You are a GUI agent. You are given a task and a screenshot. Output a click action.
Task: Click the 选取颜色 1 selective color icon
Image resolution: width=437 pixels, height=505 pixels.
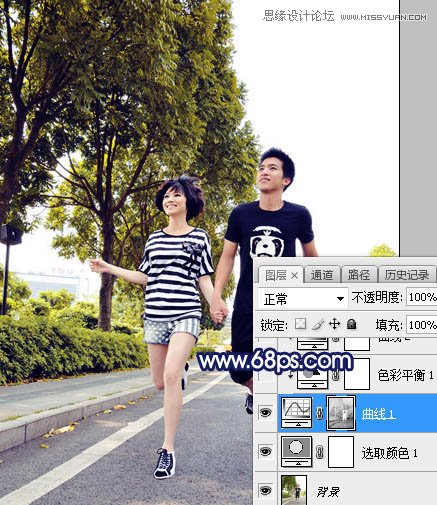tap(296, 452)
